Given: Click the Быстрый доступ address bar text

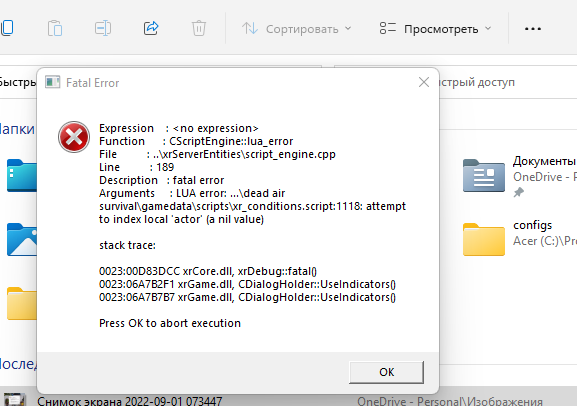Looking at the screenshot, I should (x=477, y=82).
